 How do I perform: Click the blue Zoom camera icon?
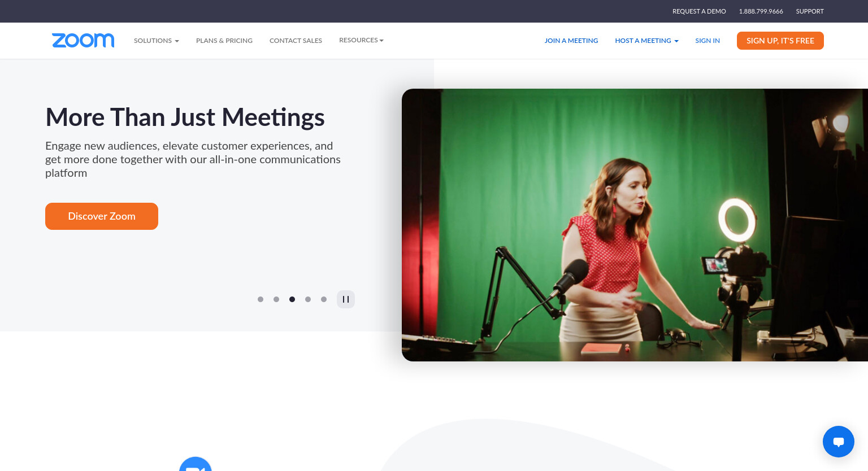coord(196,464)
